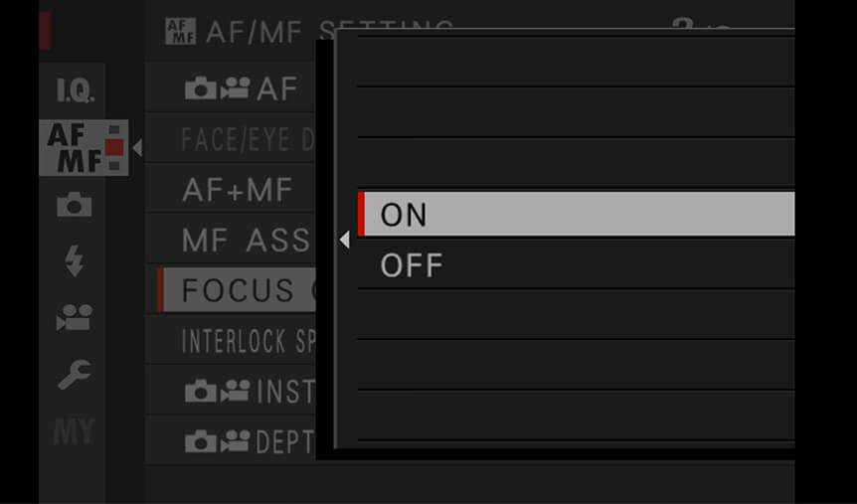Open the FACE/EYE DETECTION setting
Viewport: 857px width, 504px height.
pos(232,139)
